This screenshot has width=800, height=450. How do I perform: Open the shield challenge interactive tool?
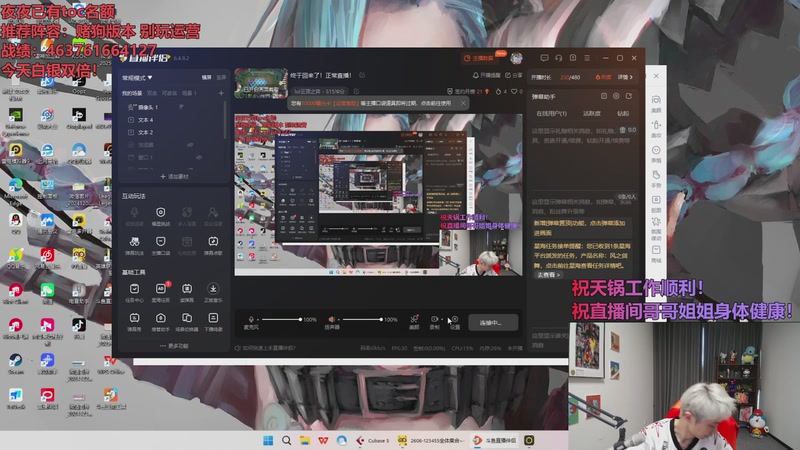point(160,216)
